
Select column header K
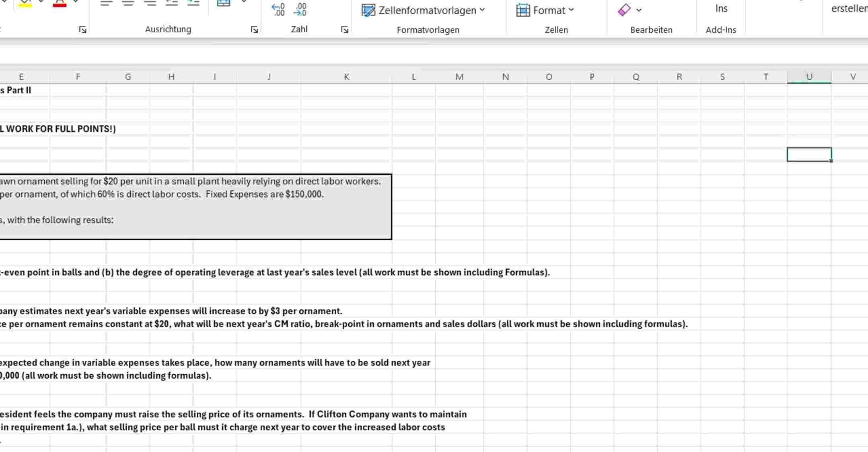click(x=346, y=76)
